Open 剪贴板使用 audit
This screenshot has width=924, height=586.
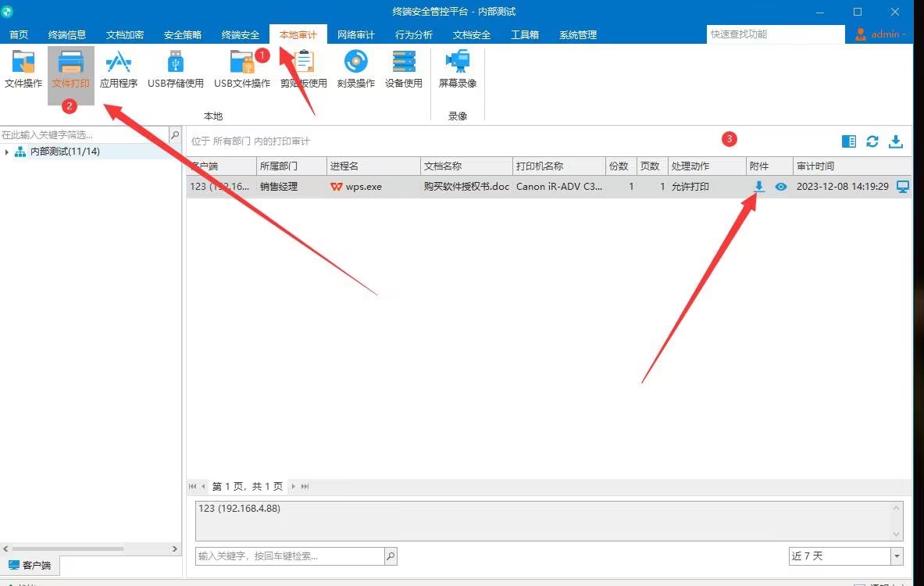tap(304, 70)
